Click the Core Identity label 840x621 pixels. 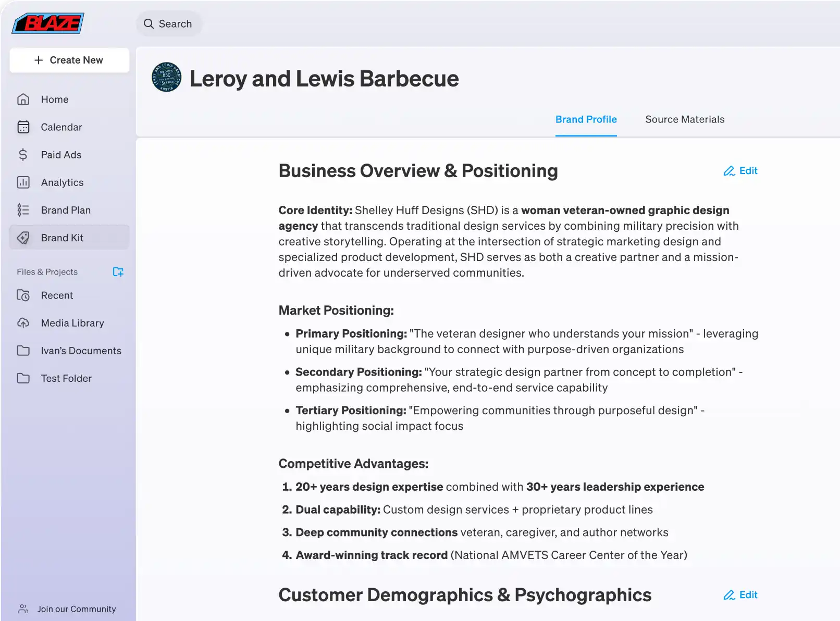(x=315, y=210)
